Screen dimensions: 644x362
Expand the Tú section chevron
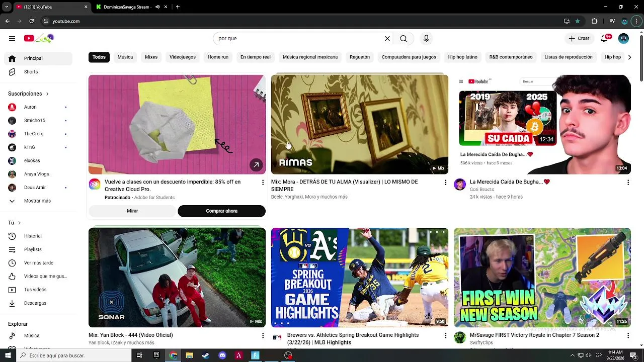click(19, 223)
